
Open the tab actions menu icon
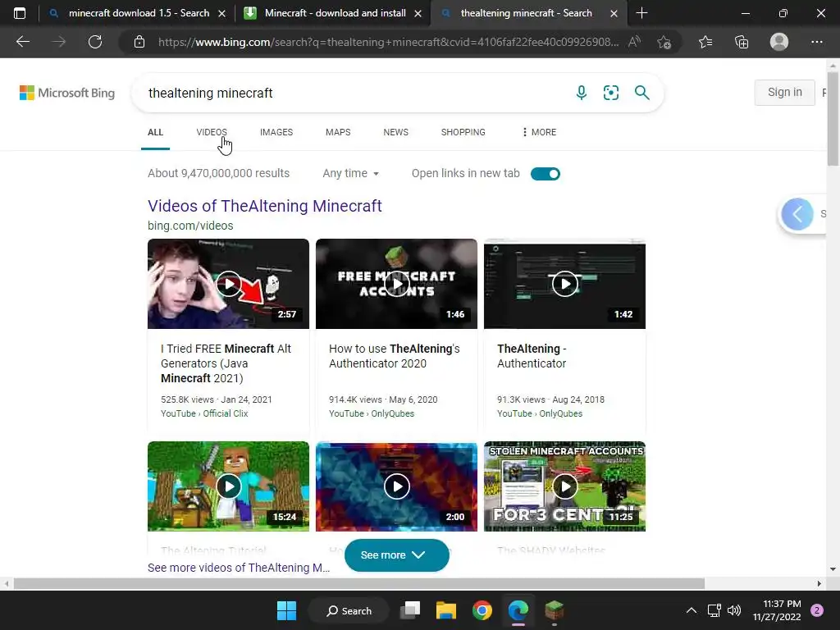[x=20, y=13]
